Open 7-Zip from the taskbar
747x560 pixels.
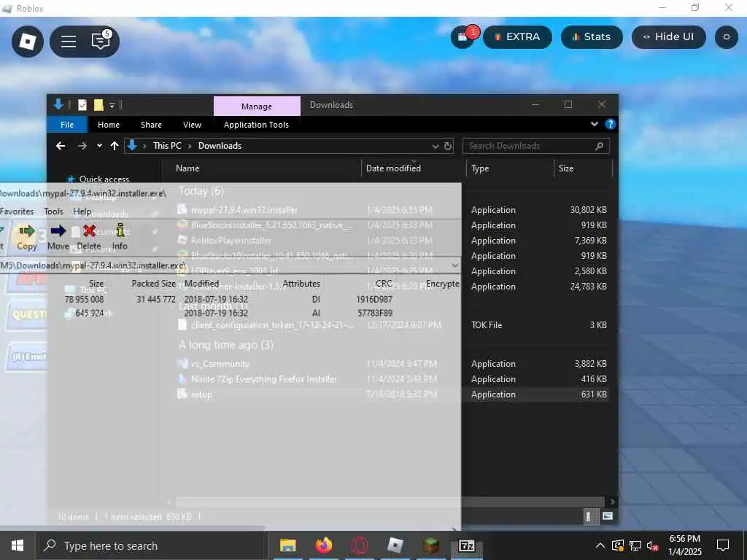point(466,545)
